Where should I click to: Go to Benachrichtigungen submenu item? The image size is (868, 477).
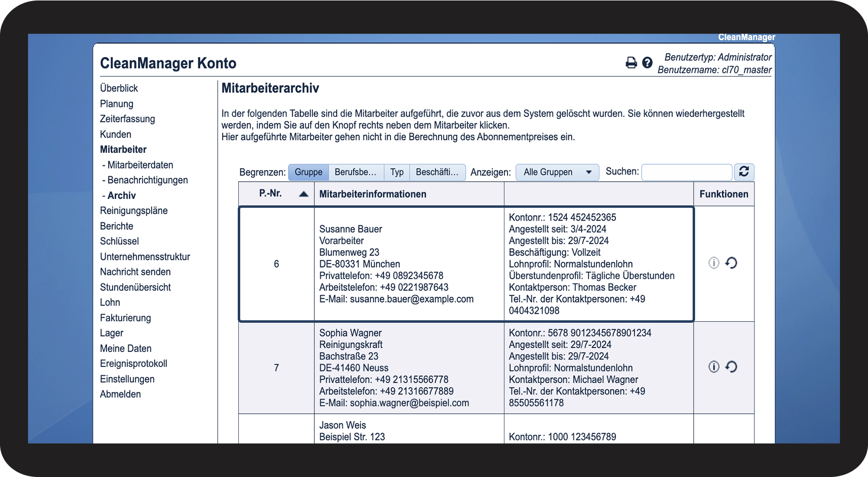point(147,180)
